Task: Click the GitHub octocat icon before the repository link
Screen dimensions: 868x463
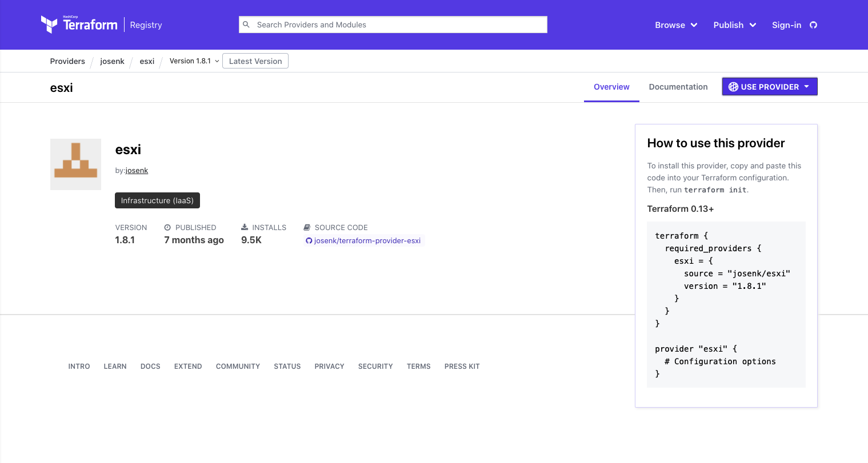Action: tap(309, 240)
